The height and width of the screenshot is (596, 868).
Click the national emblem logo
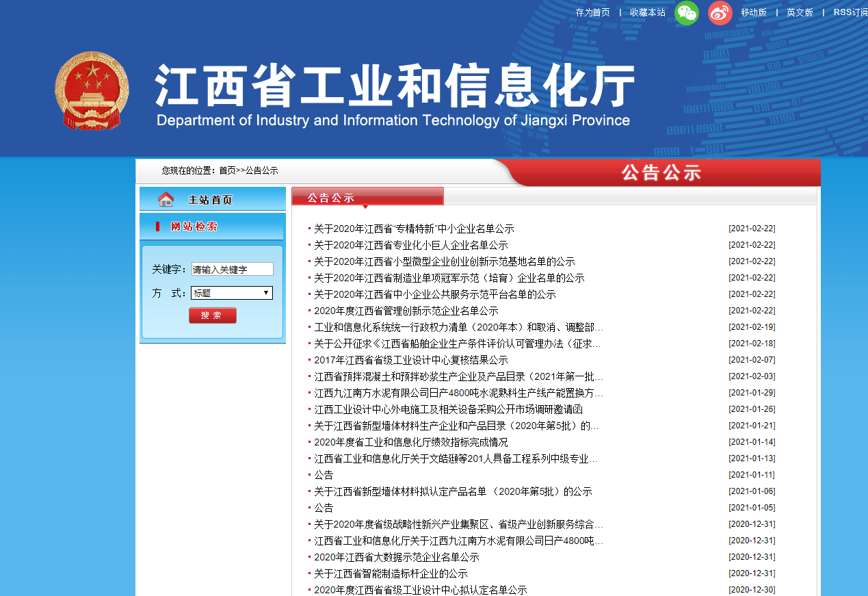pos(92,90)
